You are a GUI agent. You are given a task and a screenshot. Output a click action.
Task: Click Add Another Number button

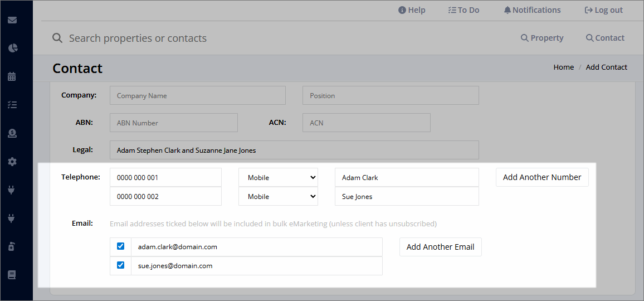(542, 177)
